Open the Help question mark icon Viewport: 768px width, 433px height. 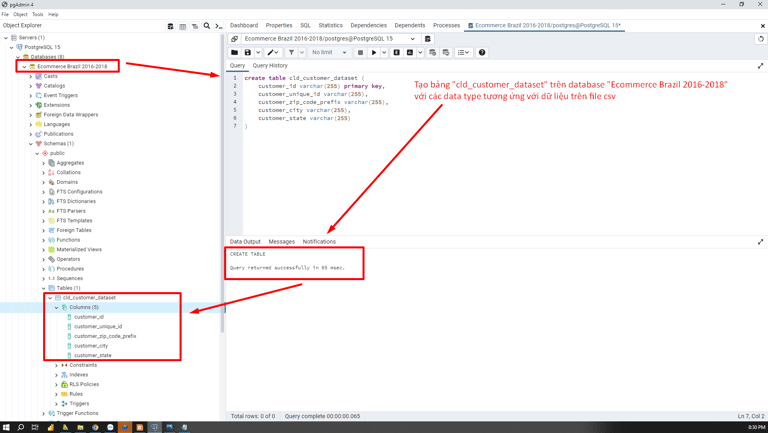482,52
